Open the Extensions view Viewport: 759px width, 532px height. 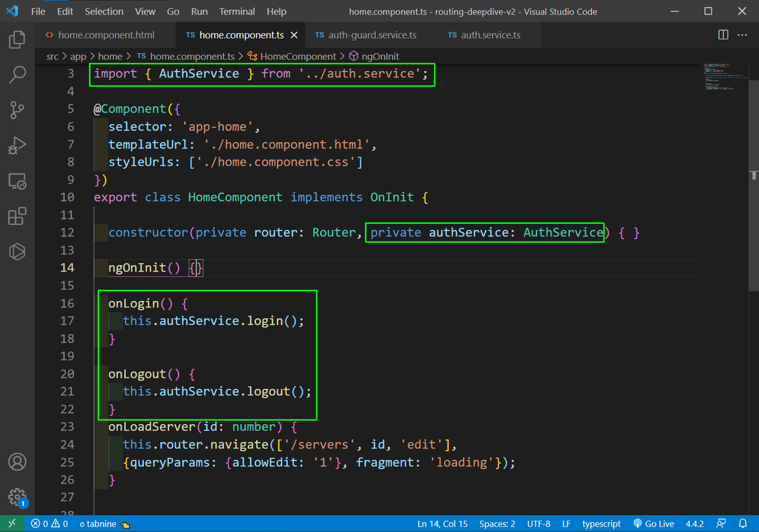coord(17,216)
